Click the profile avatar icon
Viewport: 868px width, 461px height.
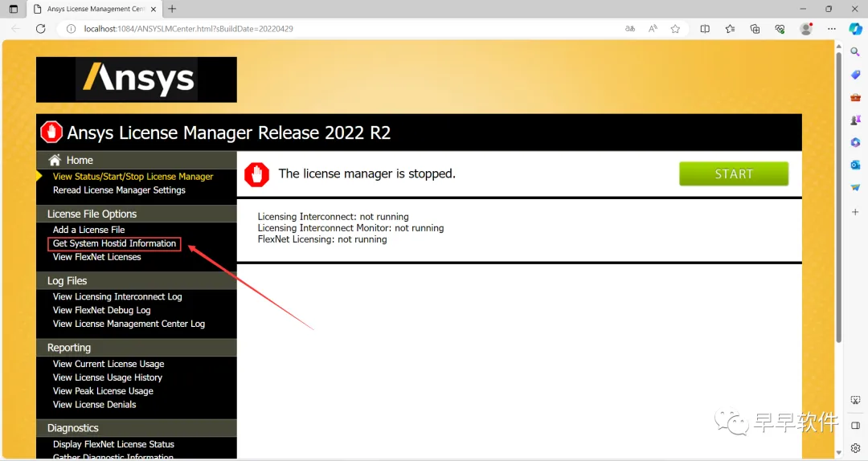pyautogui.click(x=806, y=29)
